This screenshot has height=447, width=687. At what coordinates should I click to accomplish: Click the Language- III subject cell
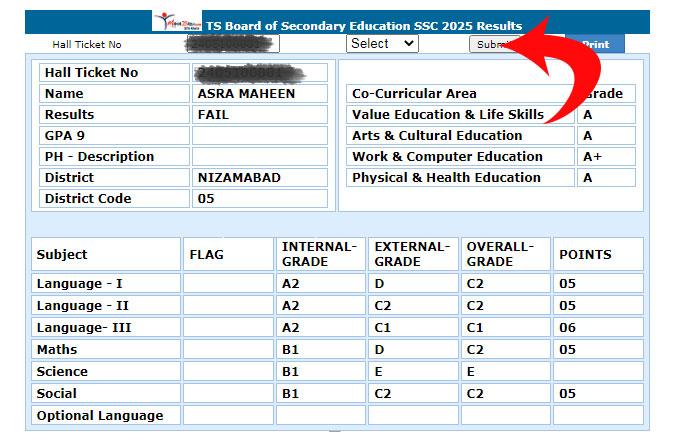tap(106, 327)
